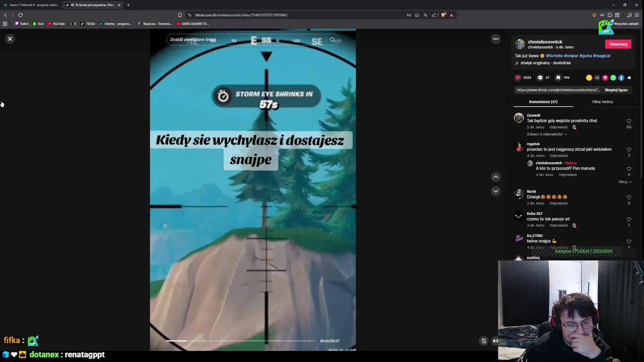The width and height of the screenshot is (644, 362).
Task: Get embed code with the embed icon
Action: click(597, 78)
